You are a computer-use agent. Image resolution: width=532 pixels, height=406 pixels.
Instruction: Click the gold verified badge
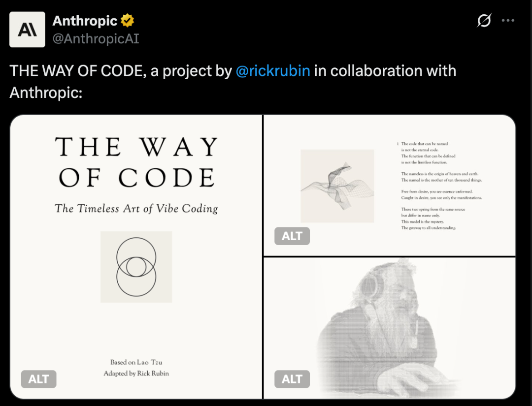tap(128, 20)
